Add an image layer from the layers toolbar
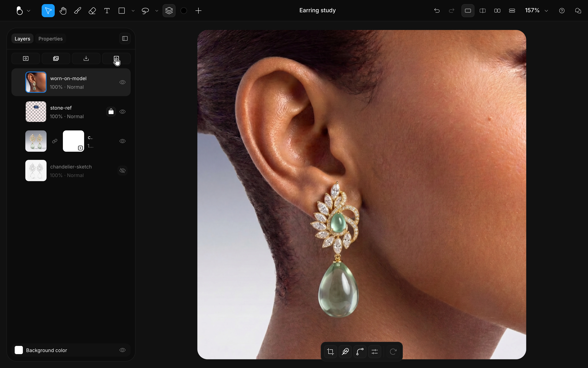Image resolution: width=588 pixels, height=368 pixels. click(x=56, y=58)
